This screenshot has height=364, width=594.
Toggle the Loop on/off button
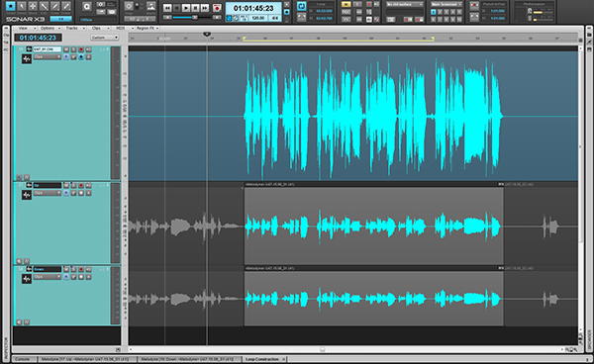point(301,6)
